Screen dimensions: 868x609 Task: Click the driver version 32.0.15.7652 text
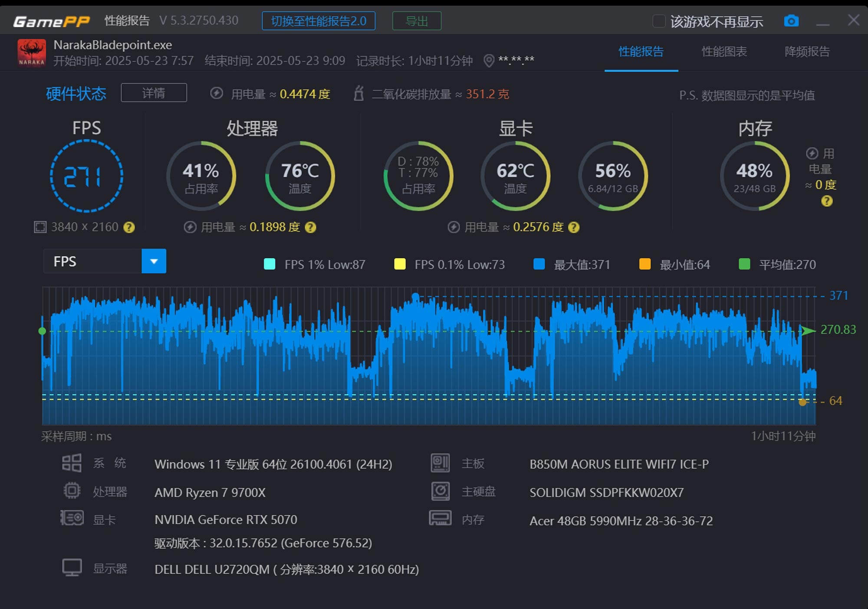pyautogui.click(x=263, y=543)
